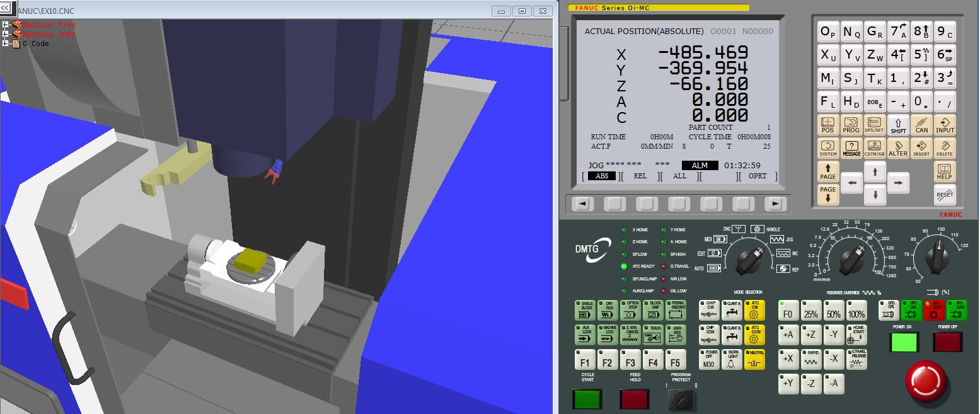980x414 pixels.
Task: Open the OFS/SET offset settings key
Action: tap(875, 125)
